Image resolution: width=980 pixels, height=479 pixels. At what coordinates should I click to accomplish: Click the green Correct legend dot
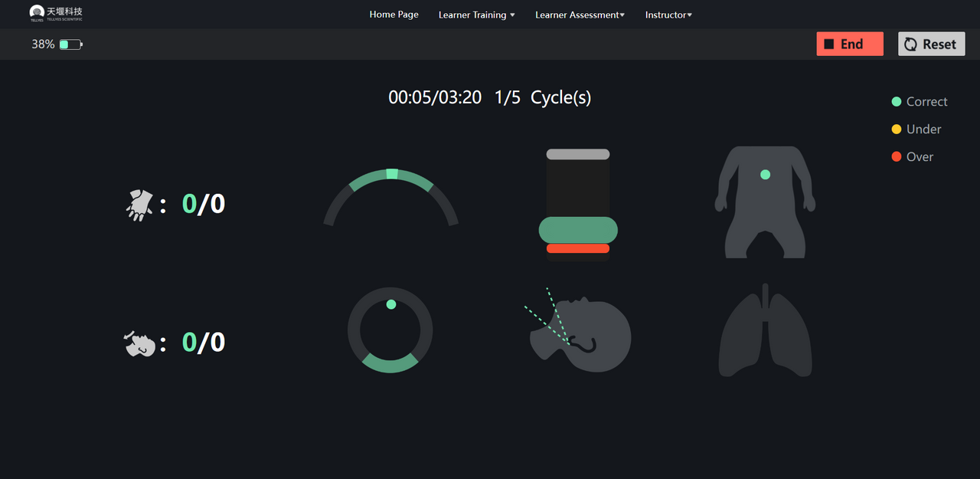click(x=897, y=102)
